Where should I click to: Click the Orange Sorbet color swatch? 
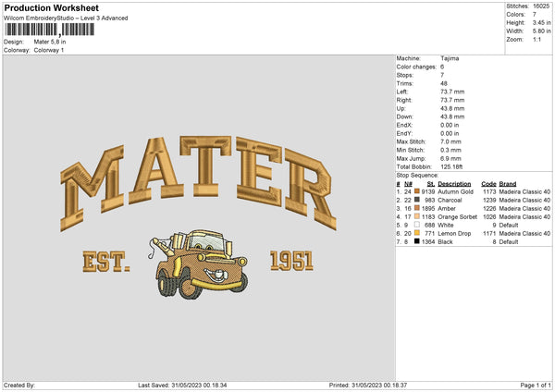417,216
